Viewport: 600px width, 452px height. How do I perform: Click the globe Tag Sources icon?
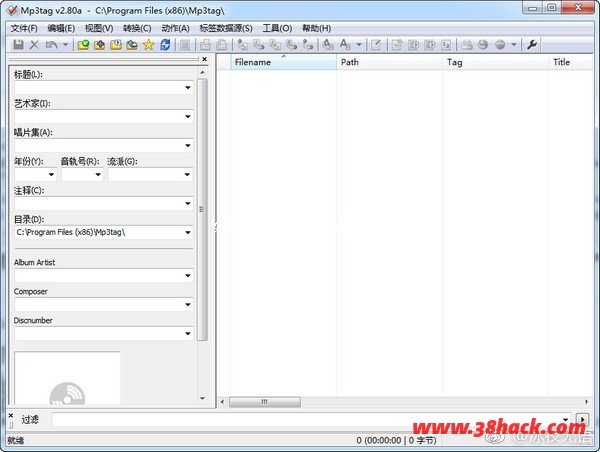click(483, 45)
